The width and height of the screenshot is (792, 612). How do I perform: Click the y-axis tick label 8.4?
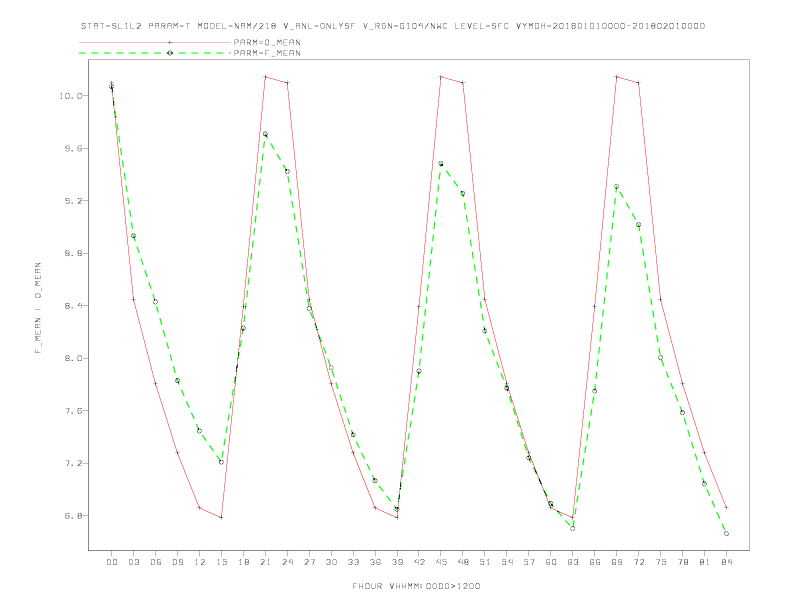click(x=74, y=306)
